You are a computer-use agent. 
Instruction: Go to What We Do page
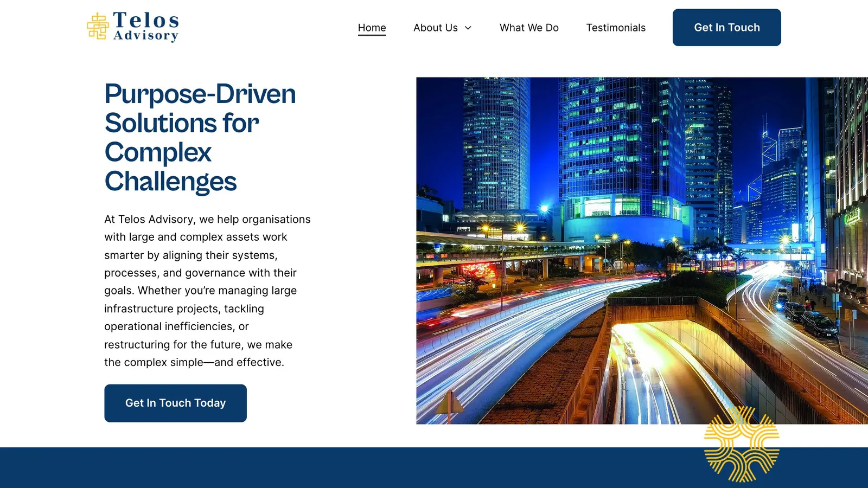529,28
